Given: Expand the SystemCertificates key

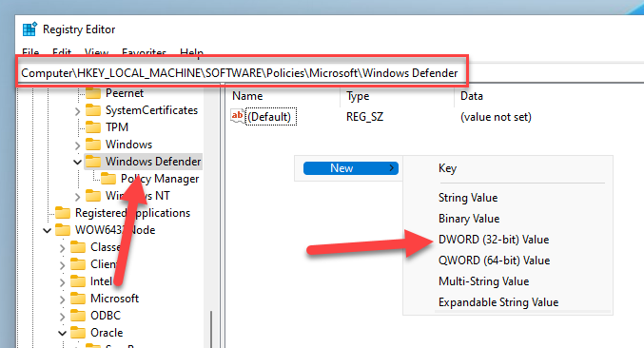Looking at the screenshot, I should click(78, 111).
